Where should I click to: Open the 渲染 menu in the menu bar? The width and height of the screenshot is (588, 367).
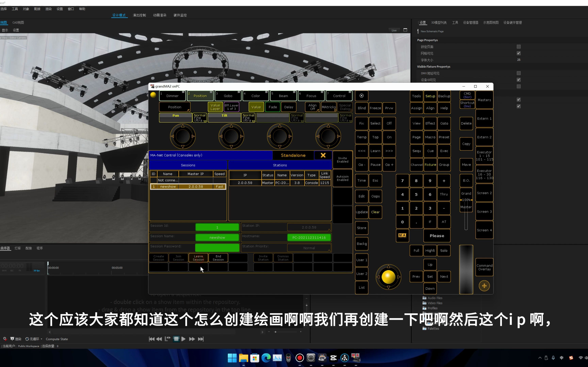[x=48, y=9]
